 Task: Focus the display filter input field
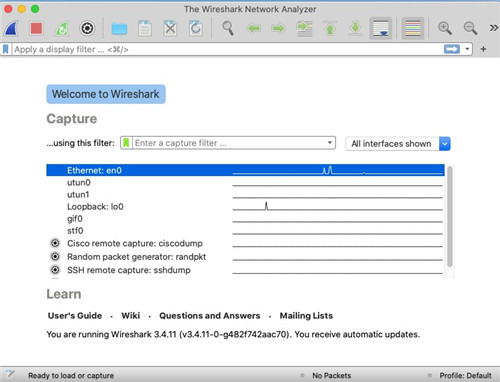point(228,49)
